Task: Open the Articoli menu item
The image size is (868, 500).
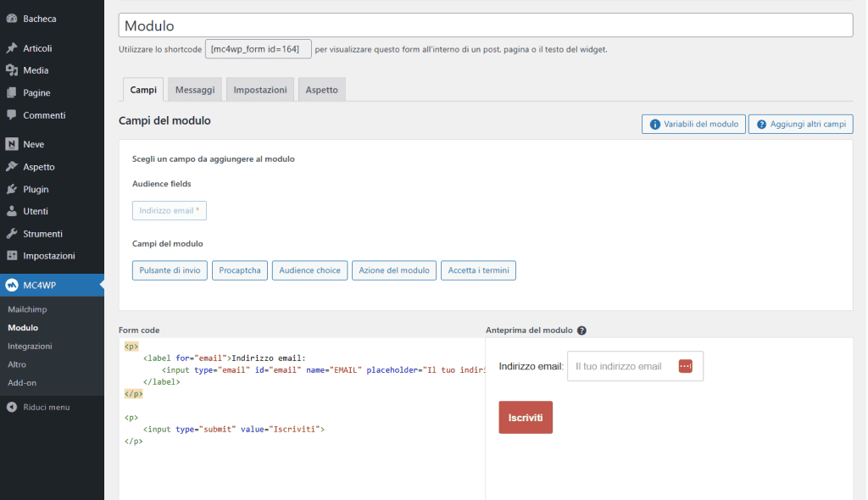Action: [52, 48]
